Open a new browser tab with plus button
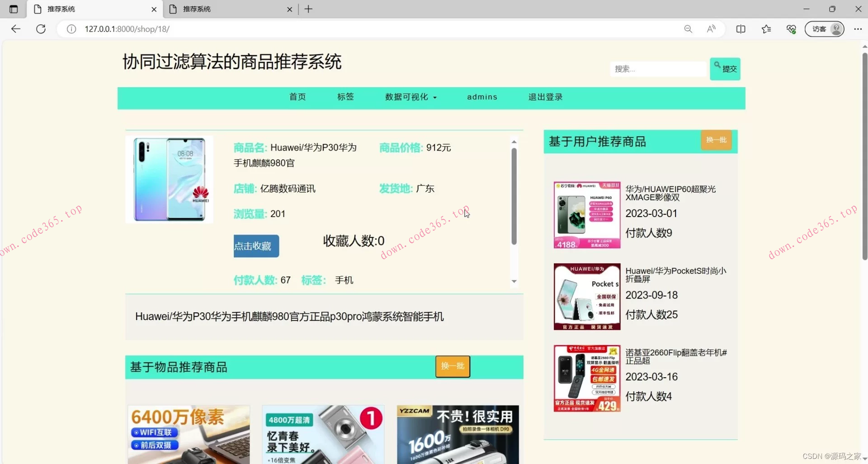Viewport: 868px width, 464px height. (x=309, y=9)
